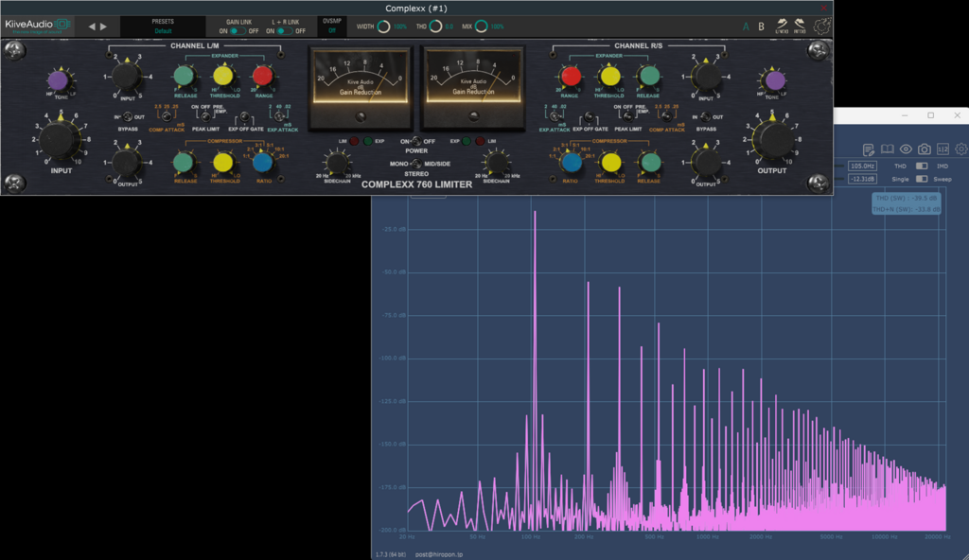The width and height of the screenshot is (969, 560).
Task: Click the KiiveAudio logo
Action: point(37,26)
